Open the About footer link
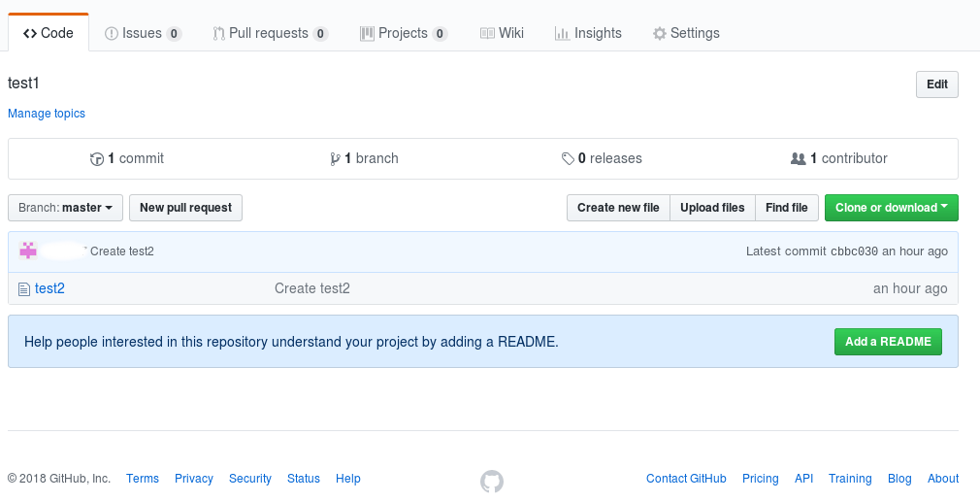980x502 pixels. pos(943,479)
